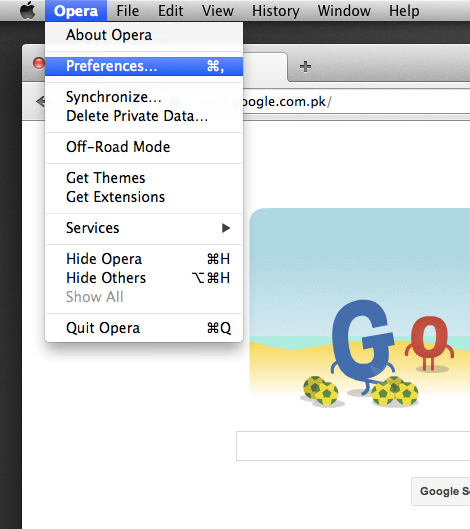Viewport: 470px width, 529px height.
Task: Expand the Services submenu arrow
Action: 226,228
